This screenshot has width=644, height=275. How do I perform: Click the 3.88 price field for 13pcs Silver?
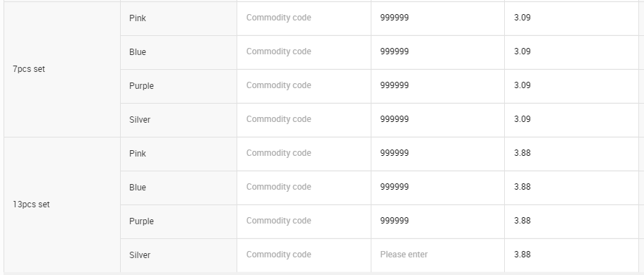coord(572,255)
